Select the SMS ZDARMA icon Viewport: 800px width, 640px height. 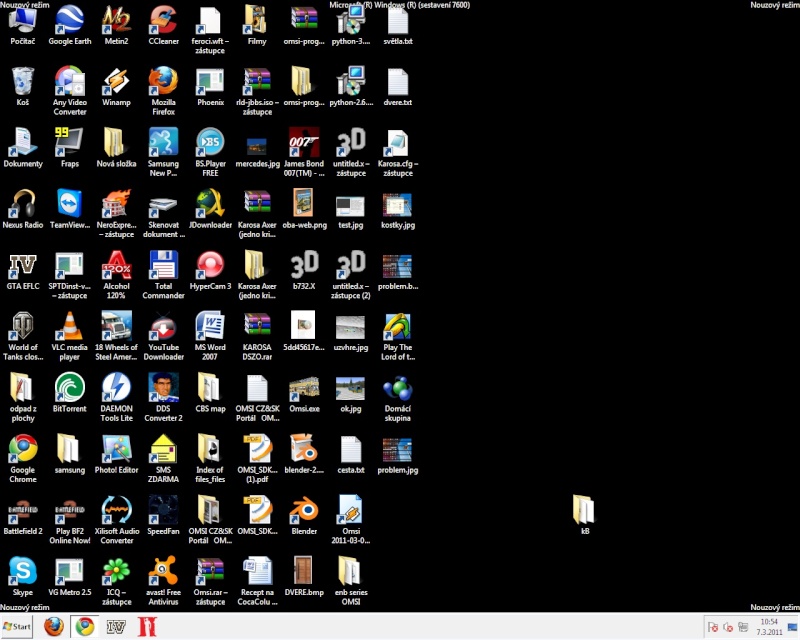(x=163, y=458)
